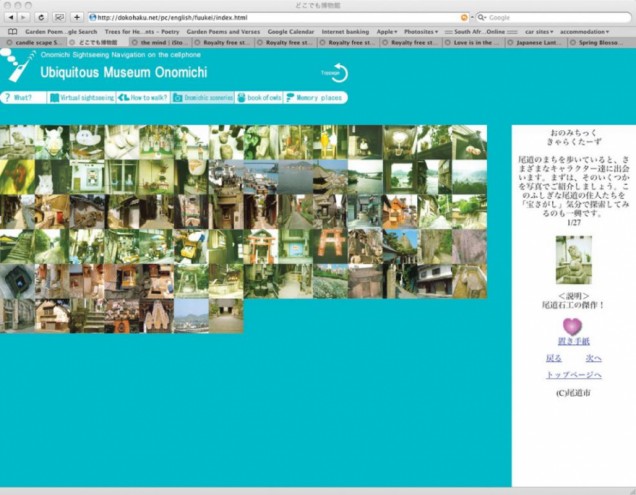
Task: Open the town and mountains skyline thumbnail in last row
Action: 191,316
